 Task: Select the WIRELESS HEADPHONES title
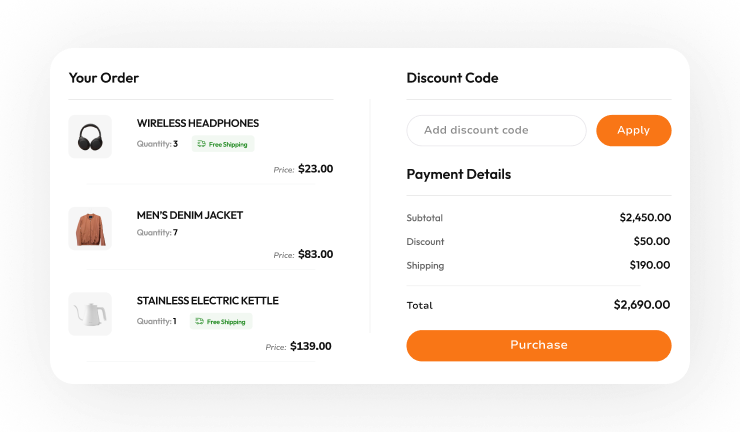tap(198, 123)
